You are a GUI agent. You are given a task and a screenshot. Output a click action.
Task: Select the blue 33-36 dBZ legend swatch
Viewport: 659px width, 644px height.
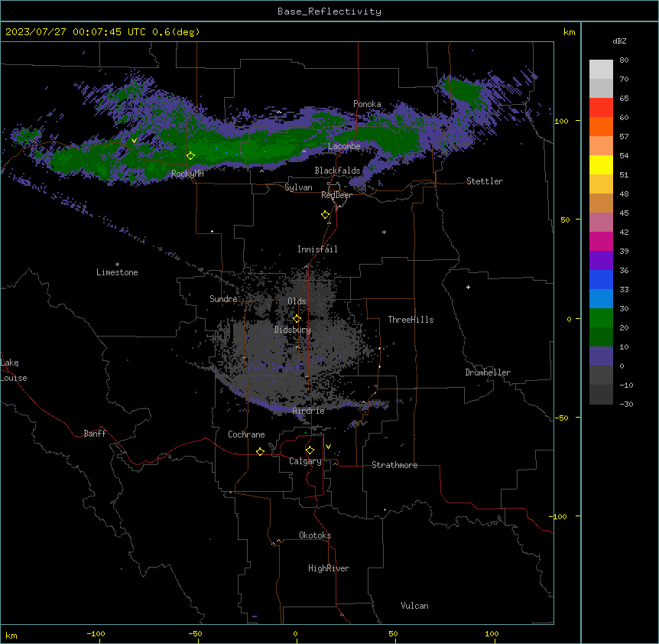[x=601, y=279]
